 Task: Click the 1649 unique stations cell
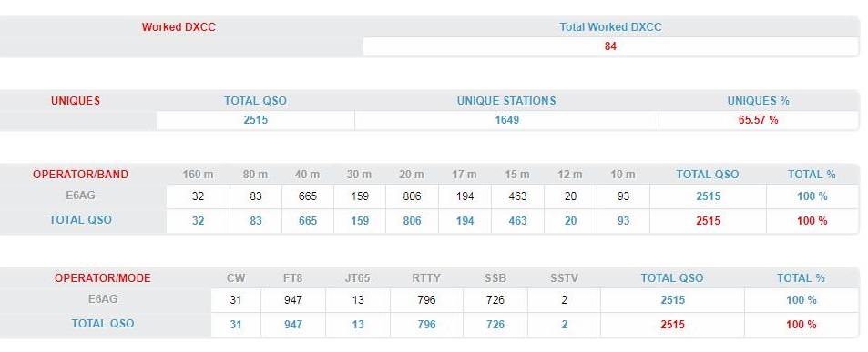pos(506,120)
